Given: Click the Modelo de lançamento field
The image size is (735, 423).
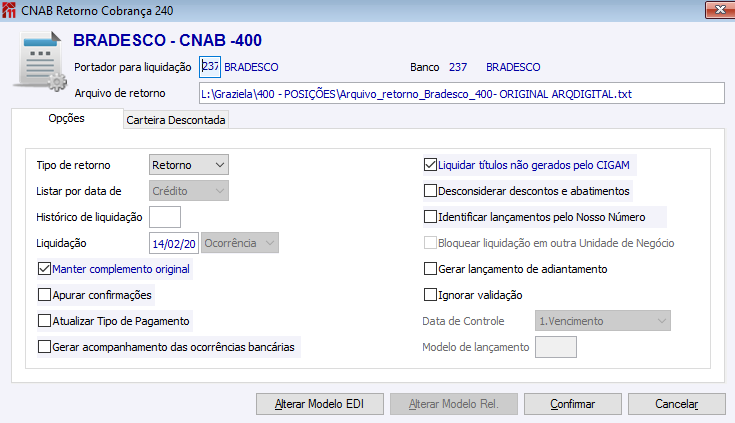Looking at the screenshot, I should (x=556, y=347).
